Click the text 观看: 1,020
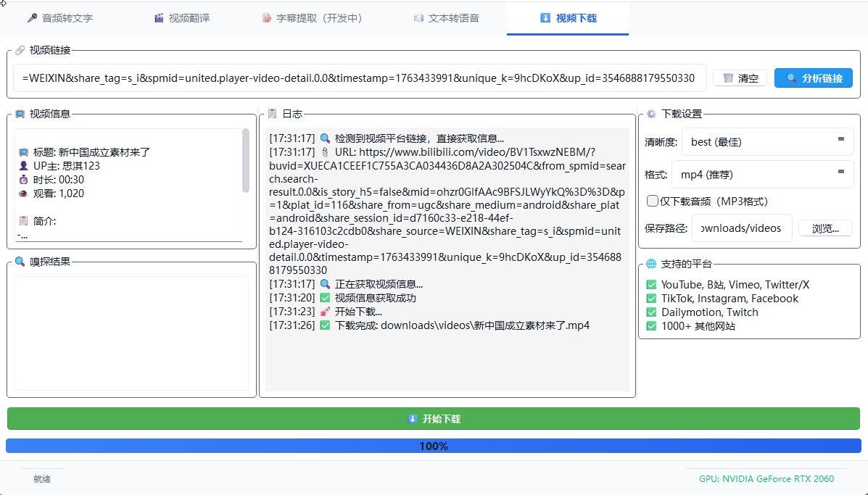 click(59, 194)
